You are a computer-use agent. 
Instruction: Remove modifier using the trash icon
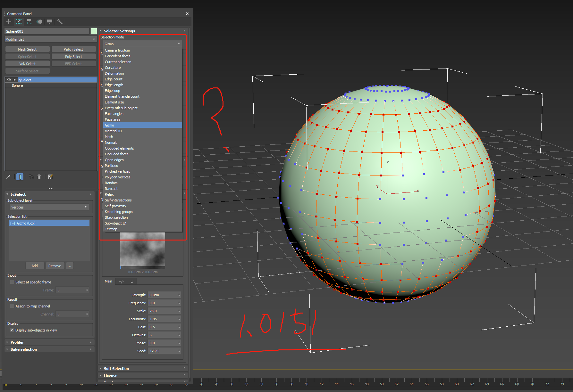(x=39, y=177)
